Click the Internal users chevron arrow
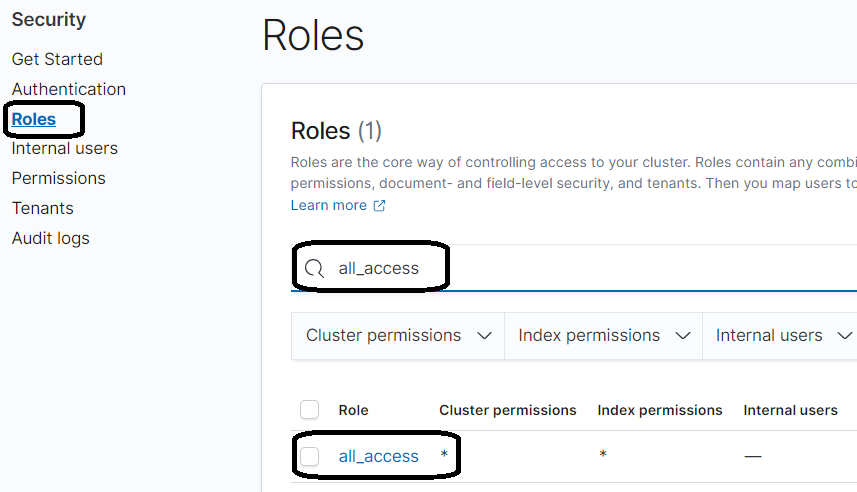The width and height of the screenshot is (857, 492). pyautogui.click(x=845, y=336)
